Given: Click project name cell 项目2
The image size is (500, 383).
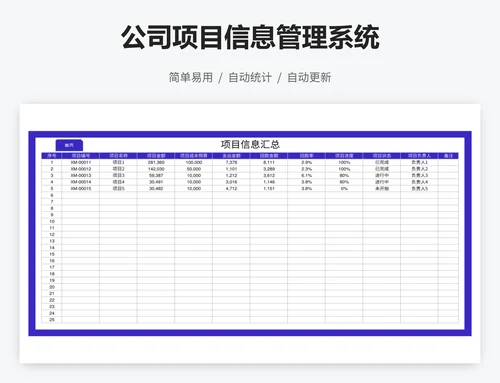Looking at the screenshot, I should [118, 169].
